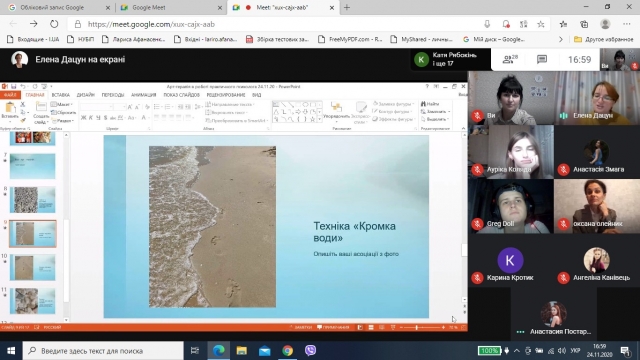Add page to favorites with star icon
Image resolution: width=640 pixels, height=360 pixels.
click(541, 24)
